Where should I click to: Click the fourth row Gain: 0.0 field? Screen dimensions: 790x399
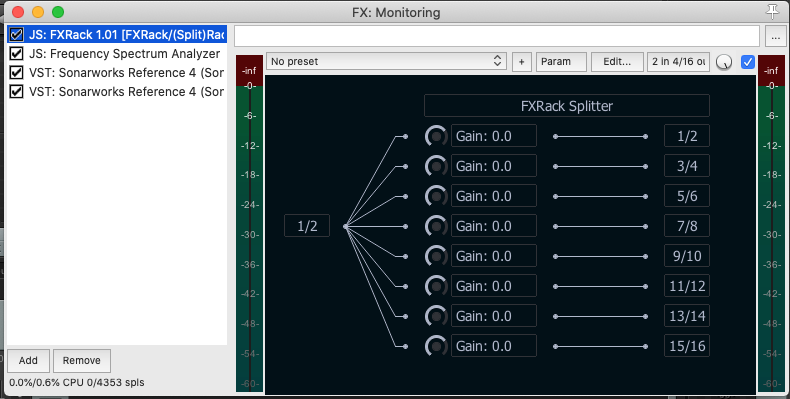coord(494,226)
